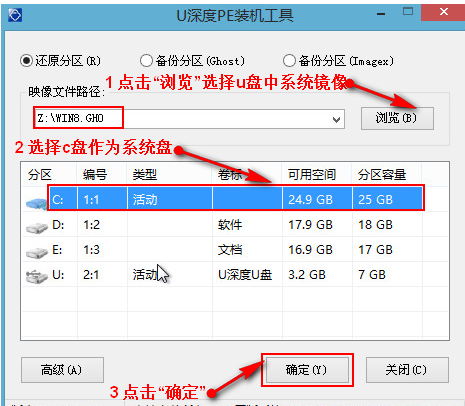The height and width of the screenshot is (406, 465).
Task: Maximize the U深度PE装机工具 window
Action: (408, 12)
